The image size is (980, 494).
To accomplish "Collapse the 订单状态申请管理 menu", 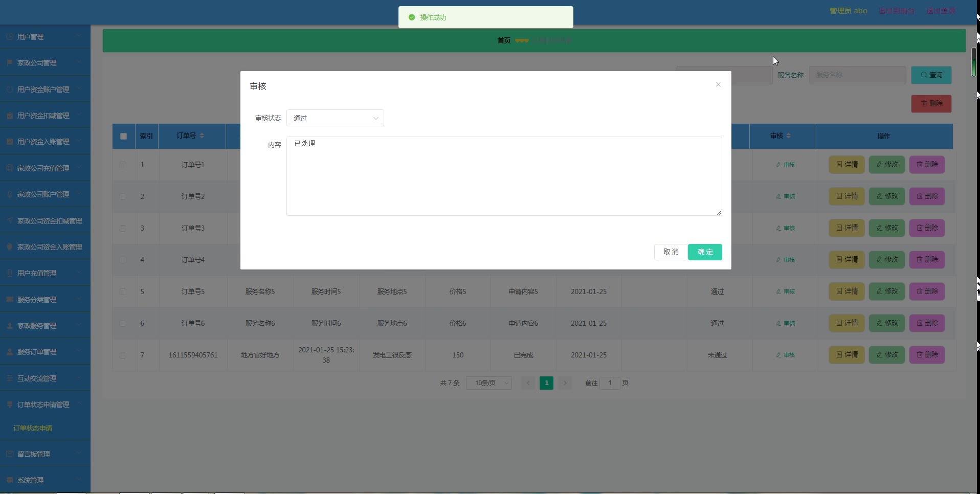I will 45,405.
